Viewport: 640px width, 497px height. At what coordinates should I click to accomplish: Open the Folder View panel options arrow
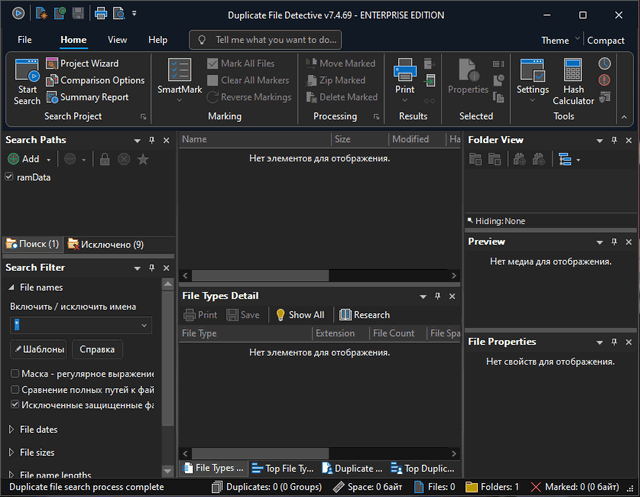click(599, 140)
